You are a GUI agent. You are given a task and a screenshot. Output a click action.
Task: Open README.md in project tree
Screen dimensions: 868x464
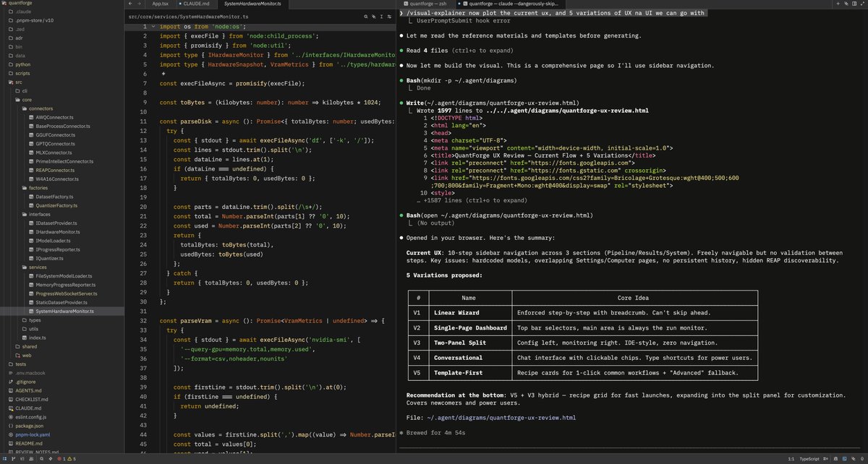point(30,443)
